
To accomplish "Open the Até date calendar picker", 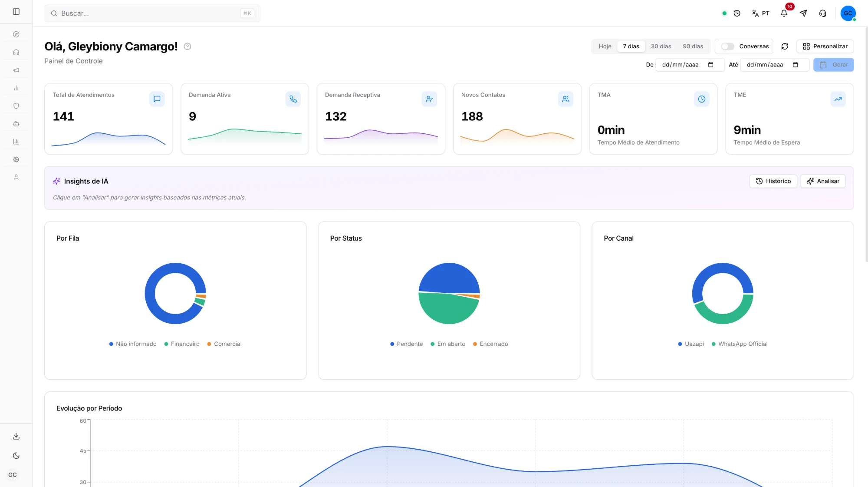I will tap(795, 65).
